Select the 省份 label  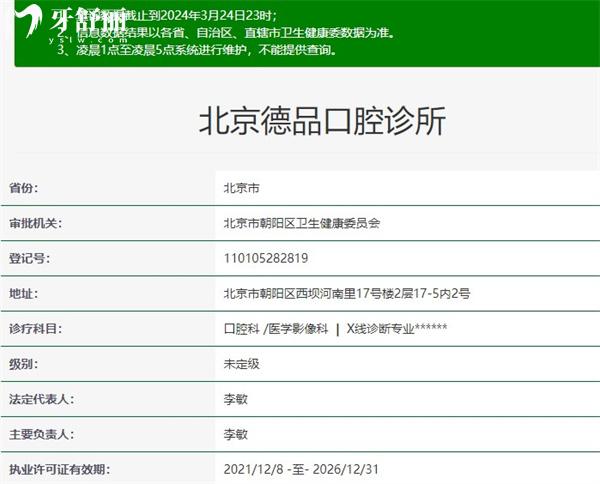[23, 188]
